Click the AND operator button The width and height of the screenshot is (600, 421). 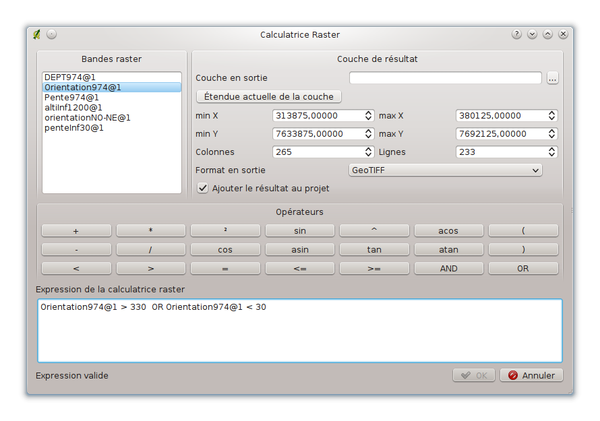point(448,268)
